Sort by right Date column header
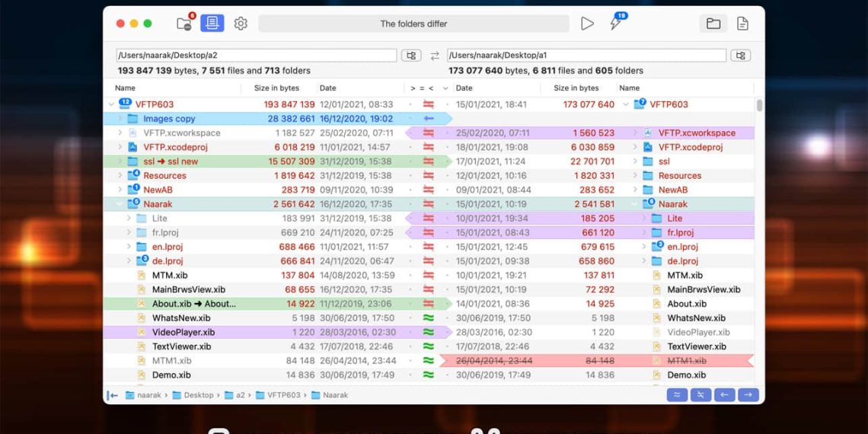Screen dimensions: 868x434 click(x=464, y=88)
